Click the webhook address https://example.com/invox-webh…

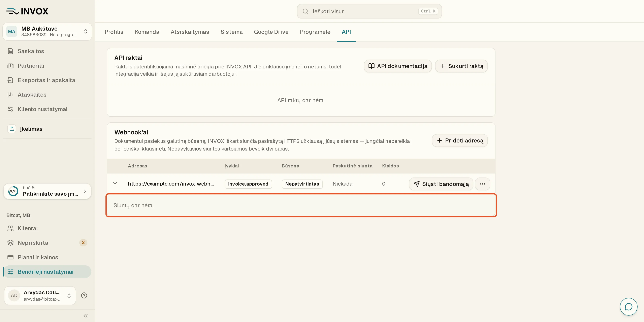[x=171, y=184]
